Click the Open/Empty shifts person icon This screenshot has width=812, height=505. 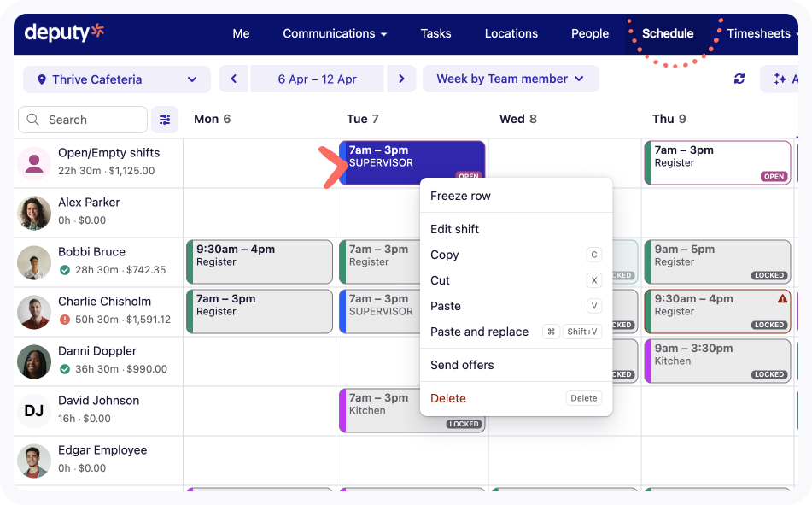click(x=34, y=163)
